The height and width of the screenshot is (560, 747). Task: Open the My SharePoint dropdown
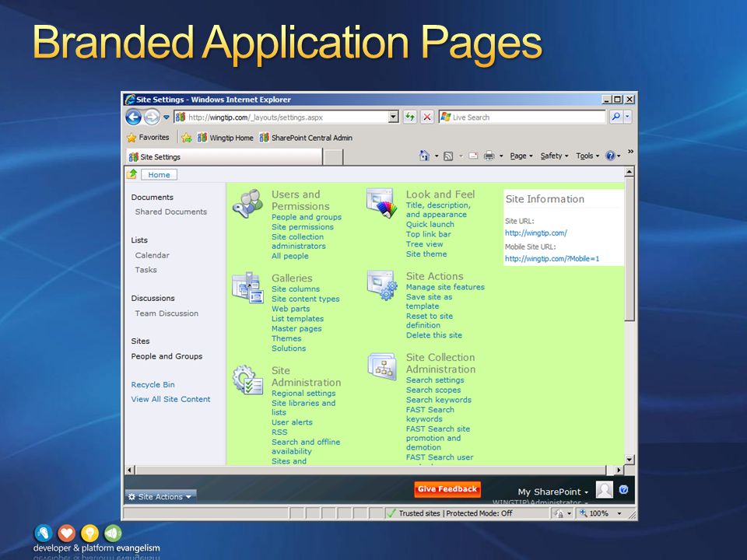point(552,492)
